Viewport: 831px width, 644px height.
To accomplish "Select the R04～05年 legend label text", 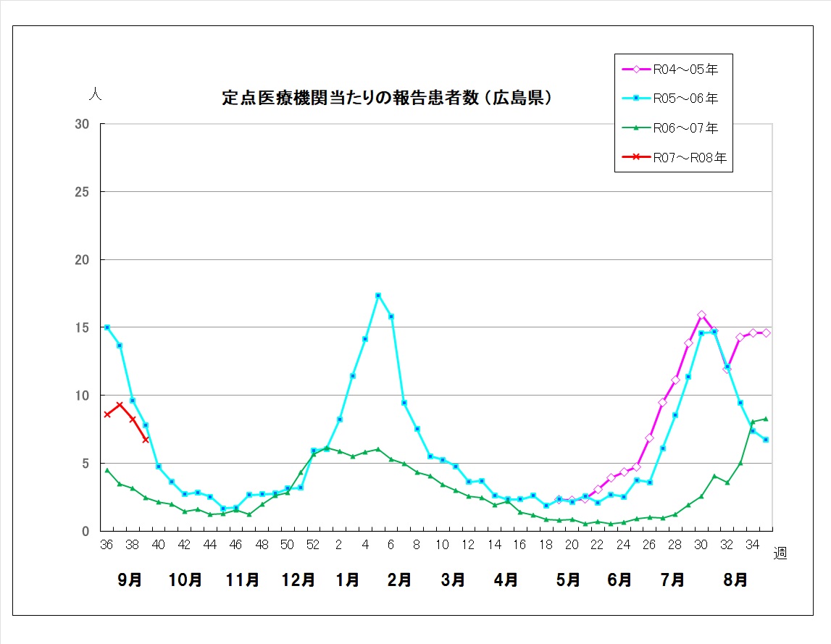I will [685, 70].
